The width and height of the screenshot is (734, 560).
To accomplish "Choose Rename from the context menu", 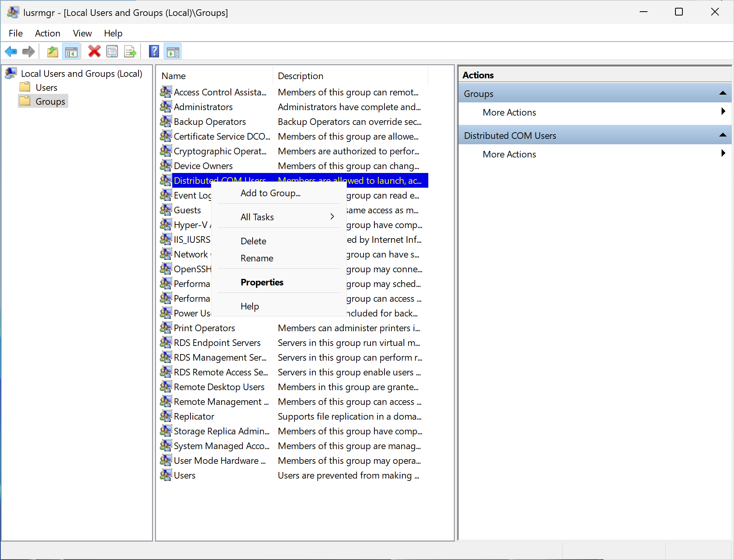I will pyautogui.click(x=257, y=258).
